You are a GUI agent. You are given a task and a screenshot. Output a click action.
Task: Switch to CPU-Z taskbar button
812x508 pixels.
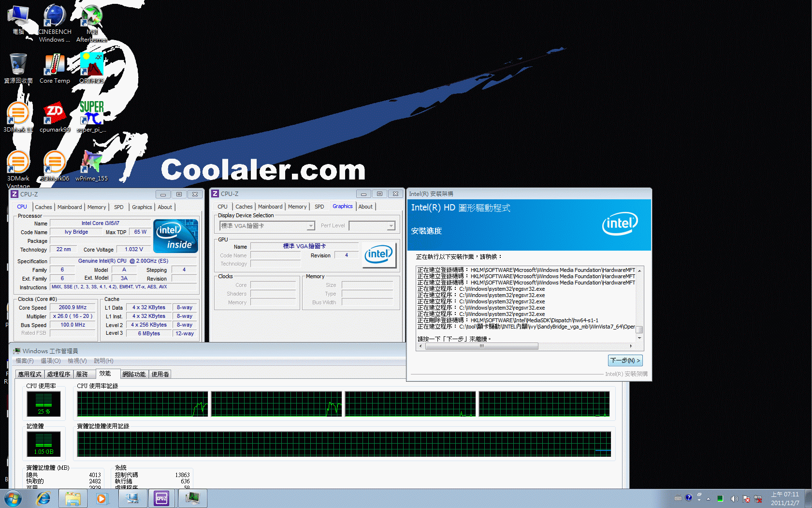coord(161,498)
